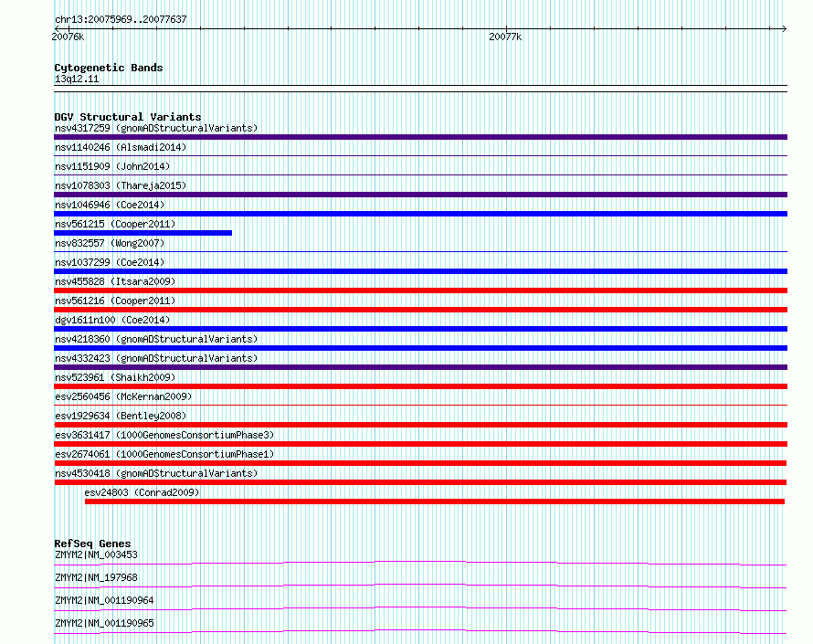
Task: Open variant nsv4317259 gnomAD label
Action: click(156, 128)
